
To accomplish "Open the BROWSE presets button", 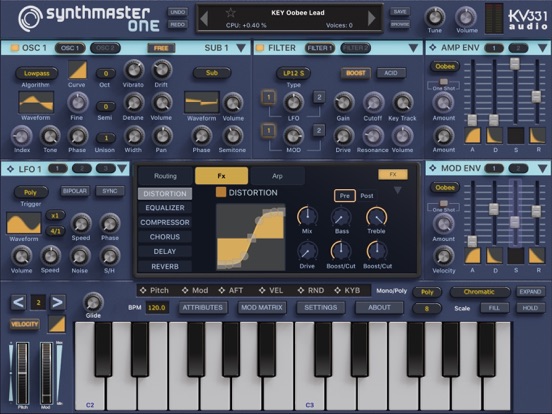I will tap(400, 24).
